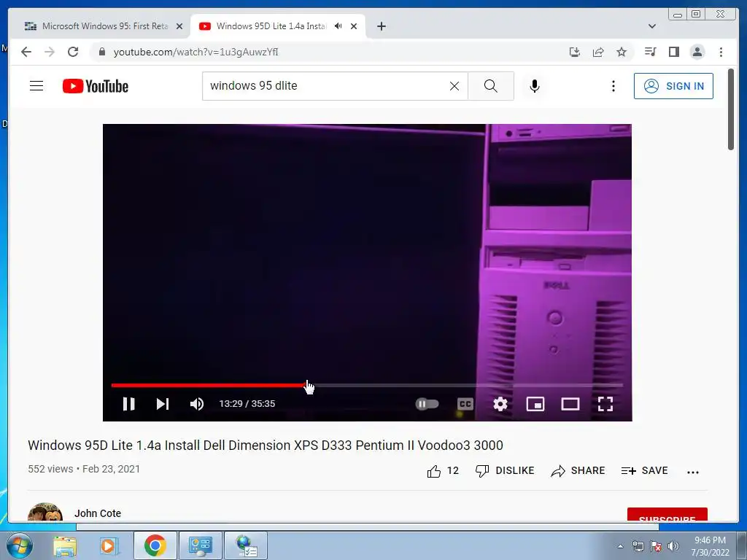
Task: Open video settings gear icon
Action: [500, 404]
